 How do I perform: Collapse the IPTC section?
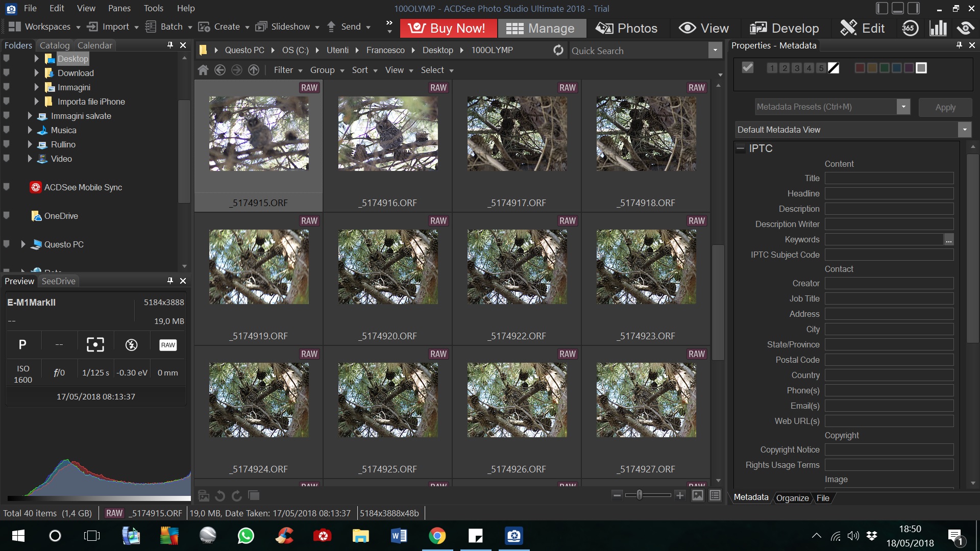click(x=741, y=148)
